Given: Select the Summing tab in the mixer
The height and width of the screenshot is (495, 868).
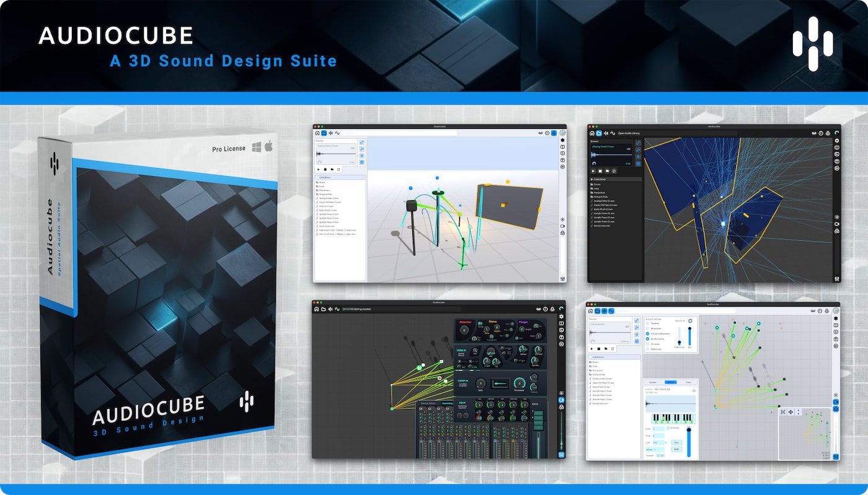Looking at the screenshot, I should (447, 403).
